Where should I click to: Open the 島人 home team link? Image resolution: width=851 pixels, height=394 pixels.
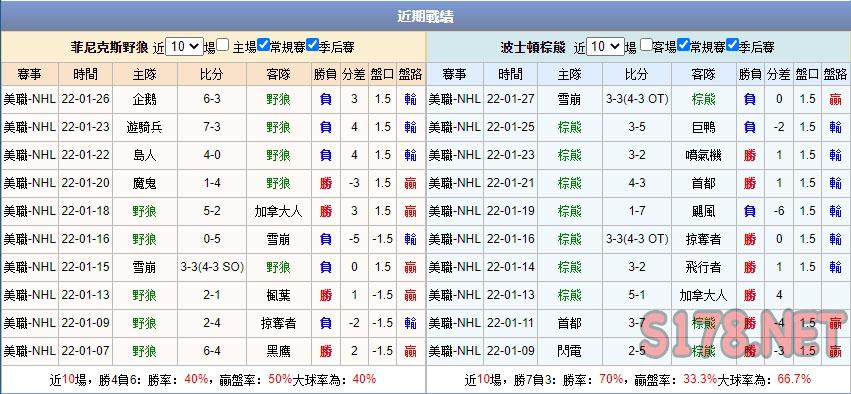tap(144, 155)
